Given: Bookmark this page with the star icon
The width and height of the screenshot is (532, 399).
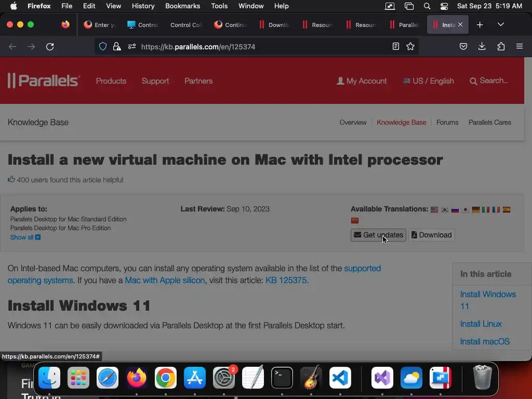Looking at the screenshot, I should (x=410, y=46).
